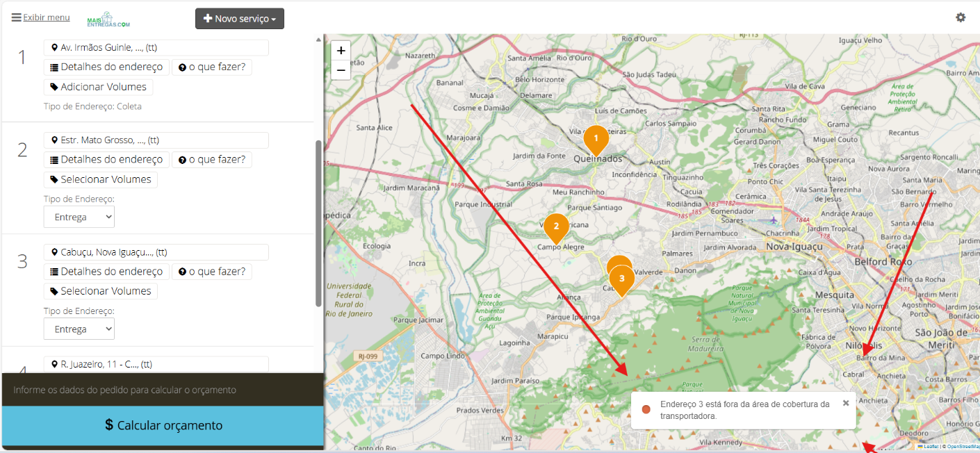Click the address list vertical scrollbar
The height and width of the screenshot is (453, 980).
click(x=318, y=222)
